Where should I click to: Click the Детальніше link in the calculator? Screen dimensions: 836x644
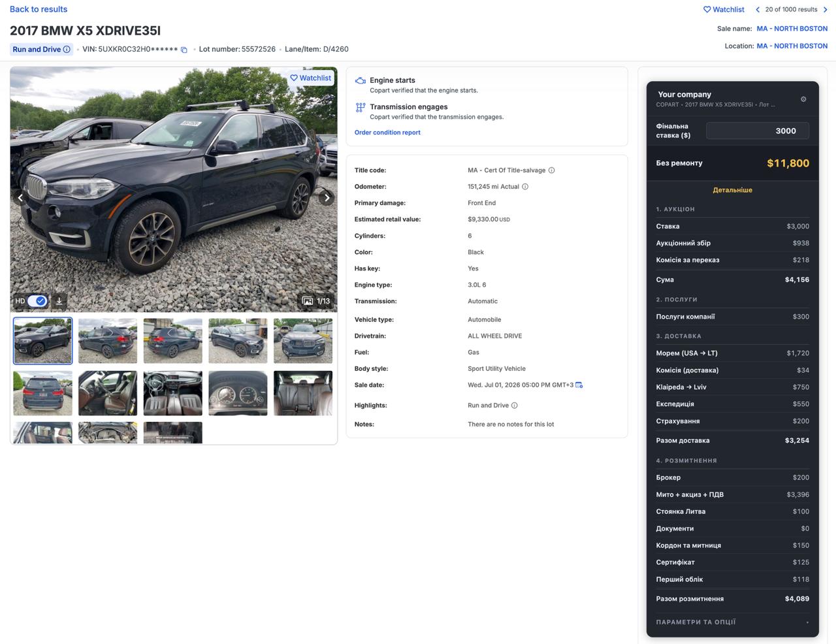733,190
